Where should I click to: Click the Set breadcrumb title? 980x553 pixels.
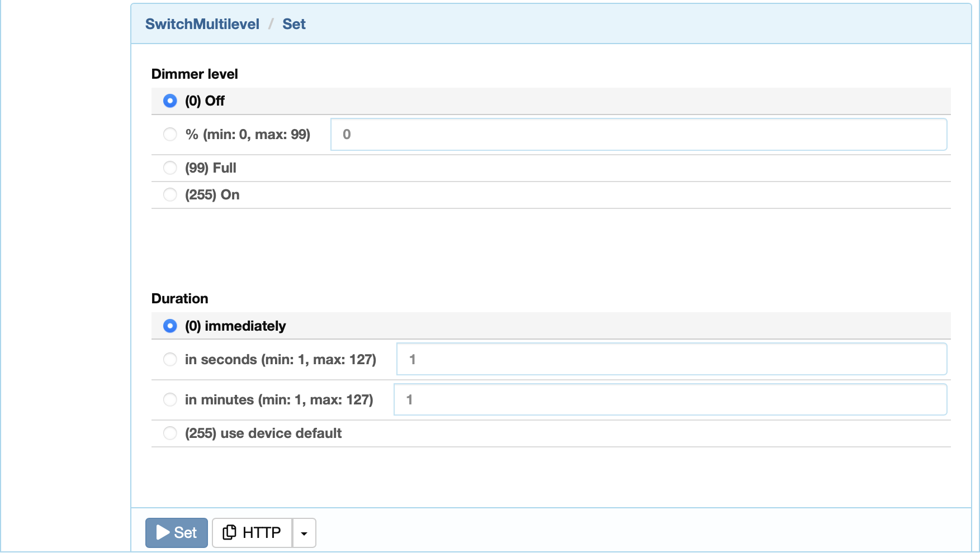point(294,24)
